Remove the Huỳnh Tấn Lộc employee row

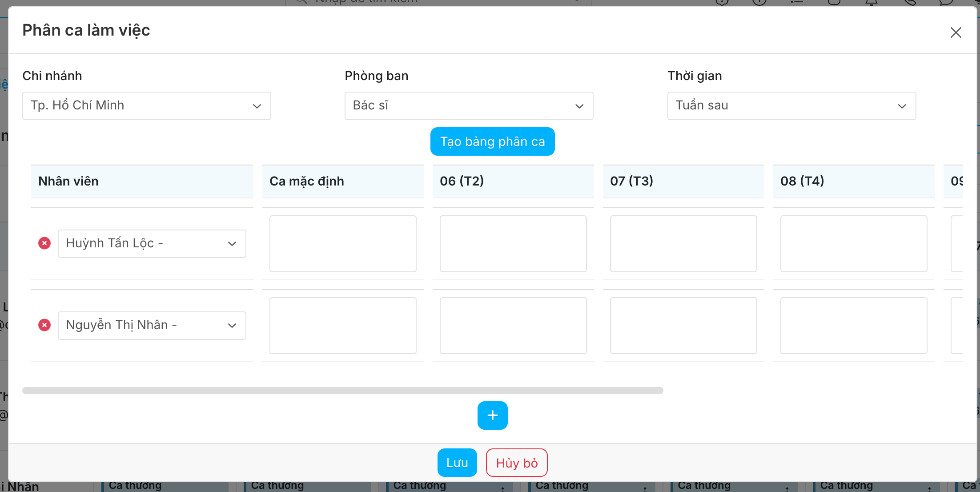point(44,243)
